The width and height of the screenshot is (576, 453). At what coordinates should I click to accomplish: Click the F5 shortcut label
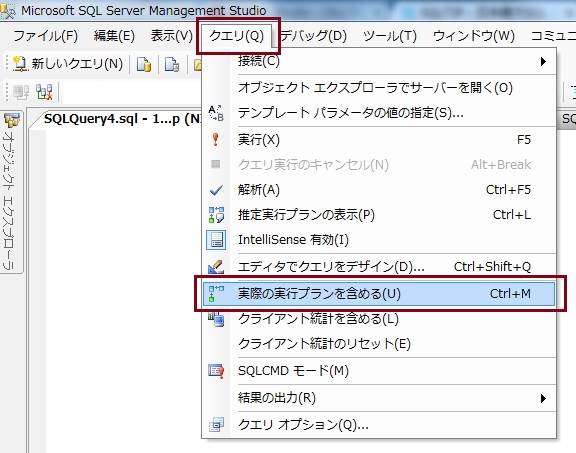pyautogui.click(x=524, y=140)
